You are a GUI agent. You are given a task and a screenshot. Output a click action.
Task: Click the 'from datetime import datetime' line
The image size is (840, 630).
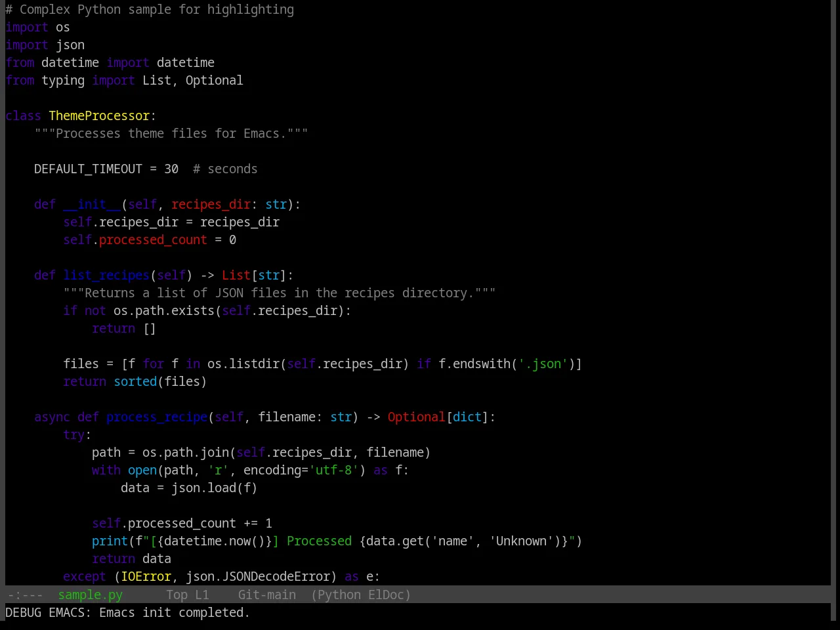110,63
